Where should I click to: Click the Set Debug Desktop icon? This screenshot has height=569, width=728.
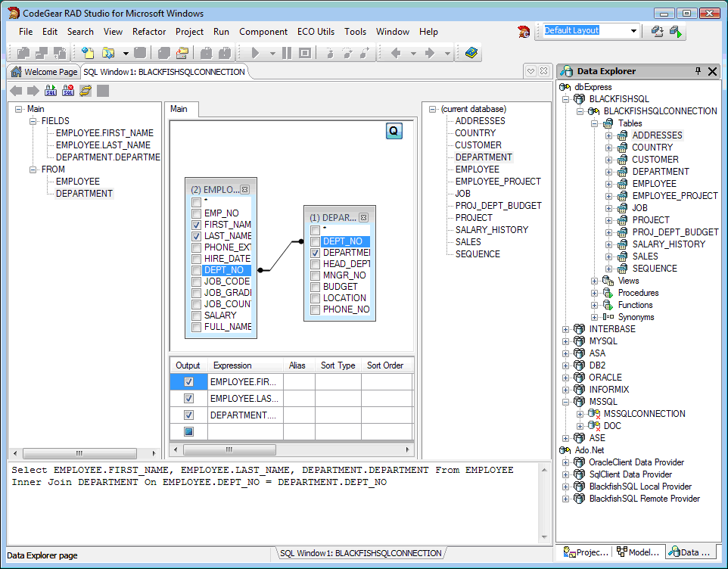coord(676,32)
